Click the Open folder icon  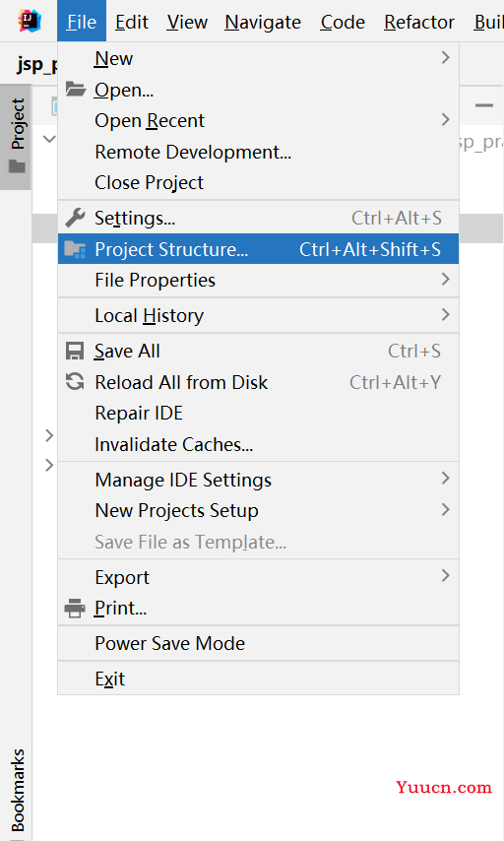(x=75, y=89)
